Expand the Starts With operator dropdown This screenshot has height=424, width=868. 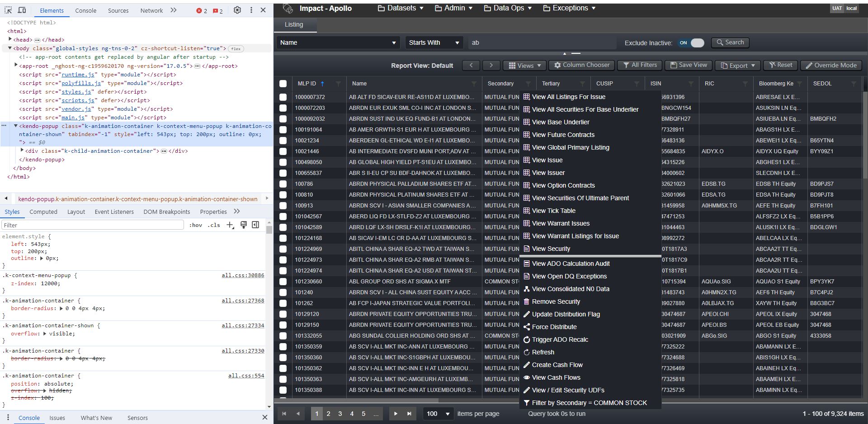point(434,42)
